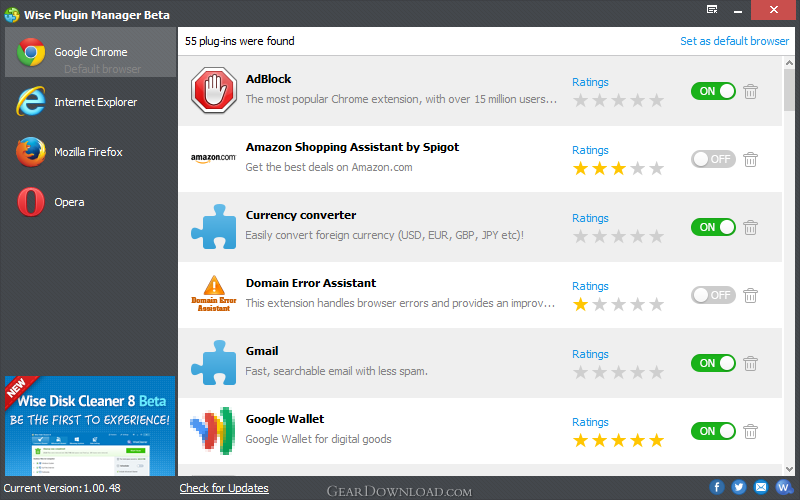Click the trash icon for Google Wallet
This screenshot has height=500, width=800.
tap(750, 432)
